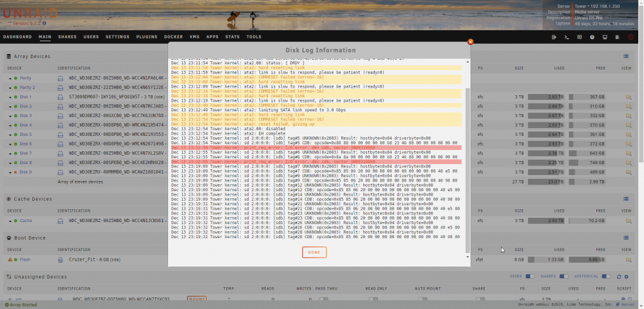Click disk log scrollbar down arrow

(x=468, y=257)
